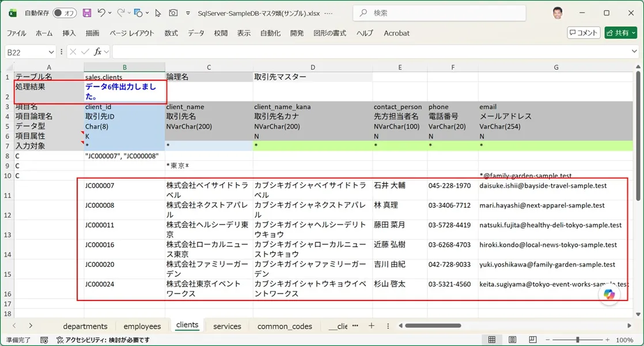Toggle the AutoSave switch
The image size is (644, 346).
tap(64, 13)
